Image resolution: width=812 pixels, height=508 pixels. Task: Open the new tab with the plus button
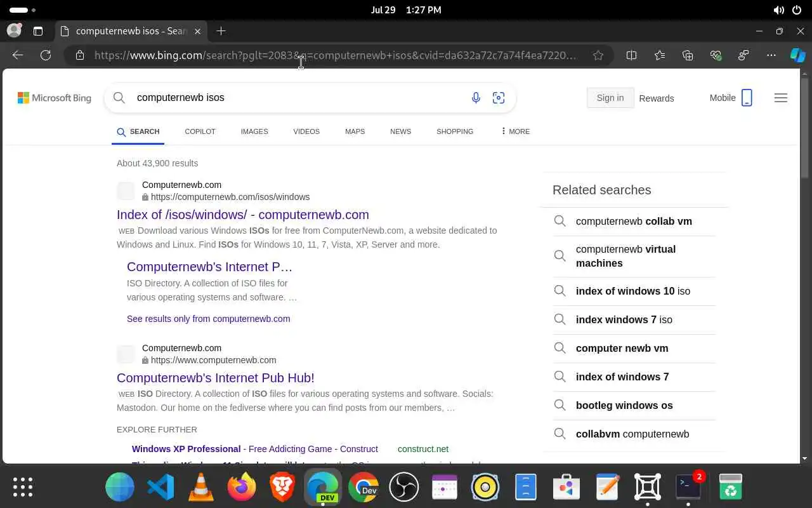tap(221, 31)
